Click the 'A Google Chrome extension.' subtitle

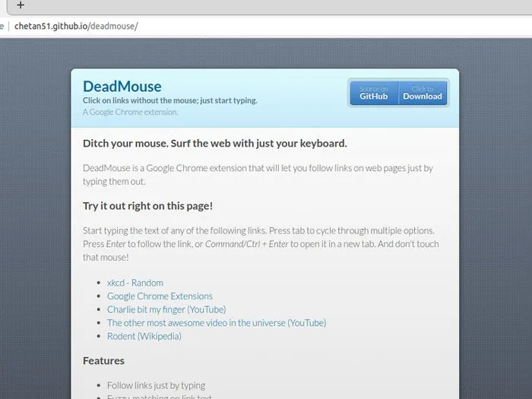pyautogui.click(x=130, y=112)
